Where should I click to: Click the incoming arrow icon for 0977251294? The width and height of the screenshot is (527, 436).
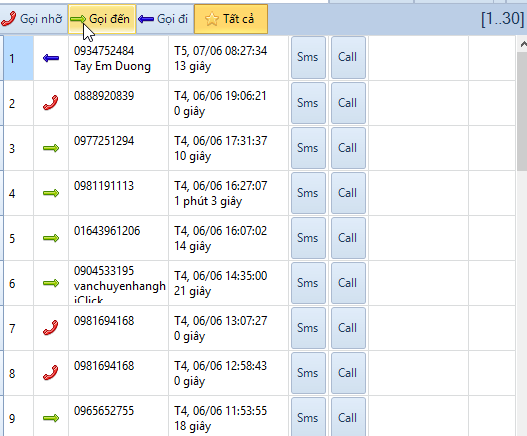51,148
